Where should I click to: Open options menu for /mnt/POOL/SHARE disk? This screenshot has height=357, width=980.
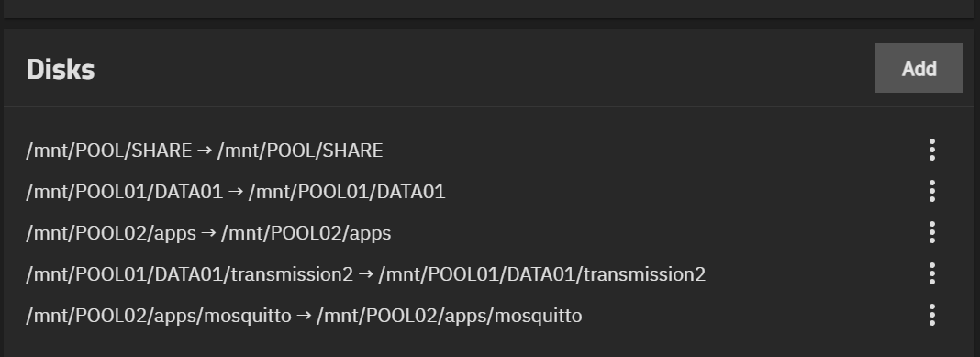pos(932,151)
